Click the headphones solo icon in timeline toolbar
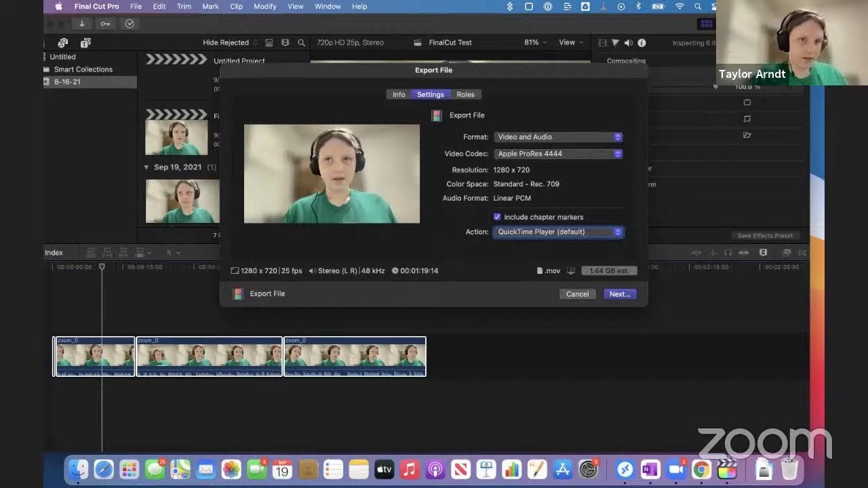This screenshot has width=868, height=488. pos(728,253)
